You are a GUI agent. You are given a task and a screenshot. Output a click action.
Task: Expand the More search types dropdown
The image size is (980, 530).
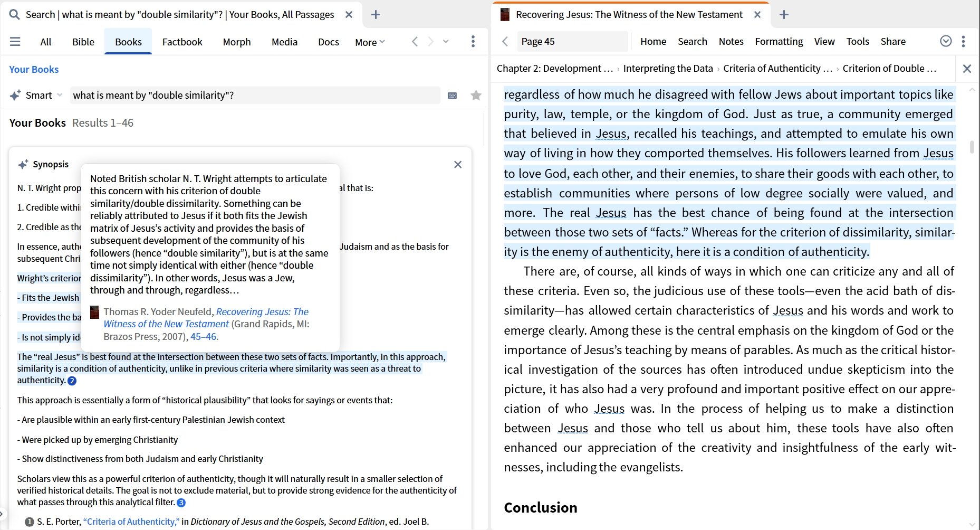[370, 42]
